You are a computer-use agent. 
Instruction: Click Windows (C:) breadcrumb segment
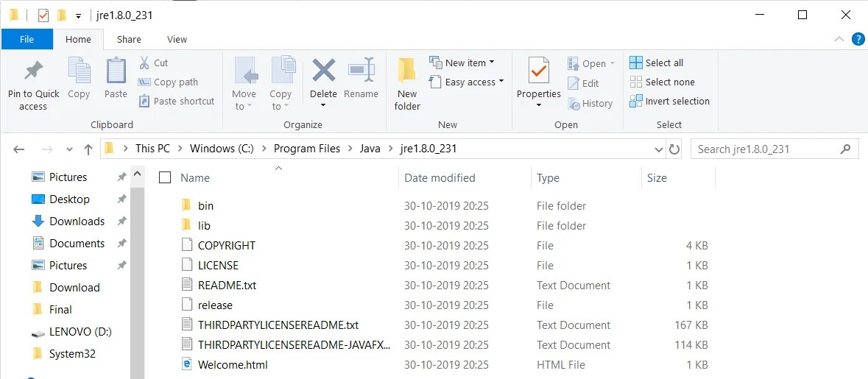tap(222, 149)
